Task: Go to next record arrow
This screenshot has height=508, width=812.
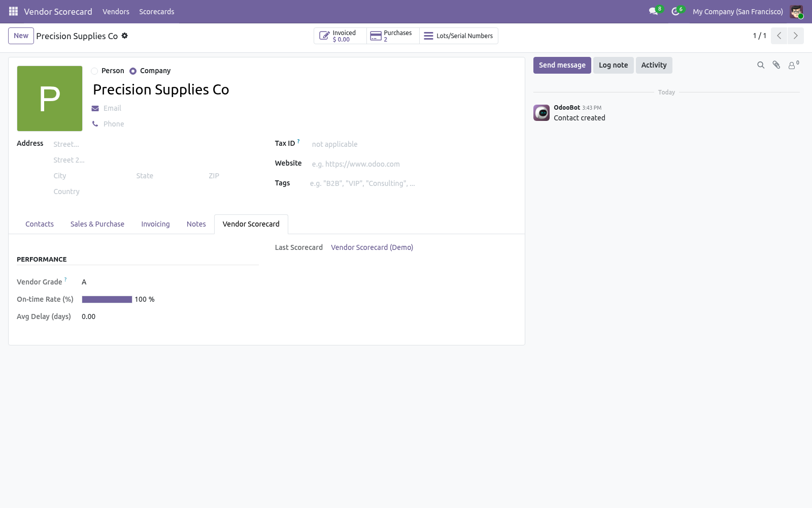Action: (x=795, y=36)
